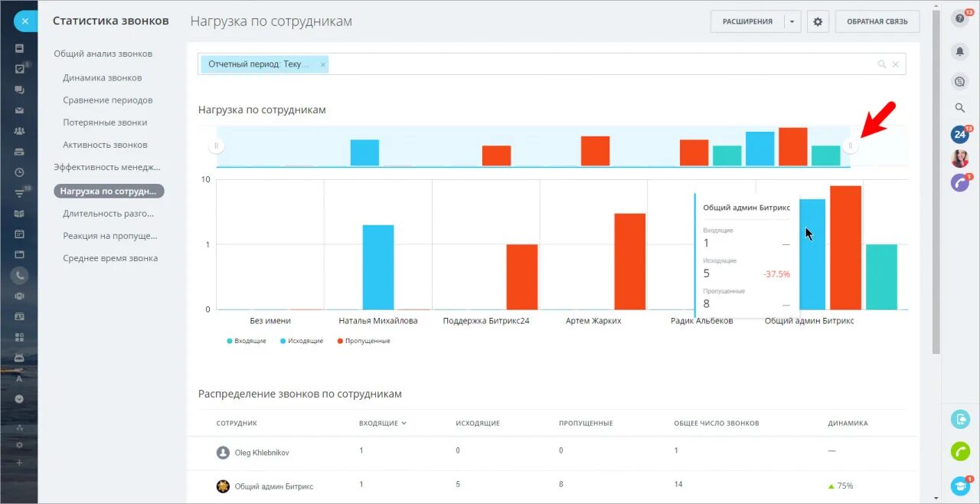Click the Наталья Михайлова blue outgoing bar
The width and height of the screenshot is (980, 504).
[x=378, y=267]
